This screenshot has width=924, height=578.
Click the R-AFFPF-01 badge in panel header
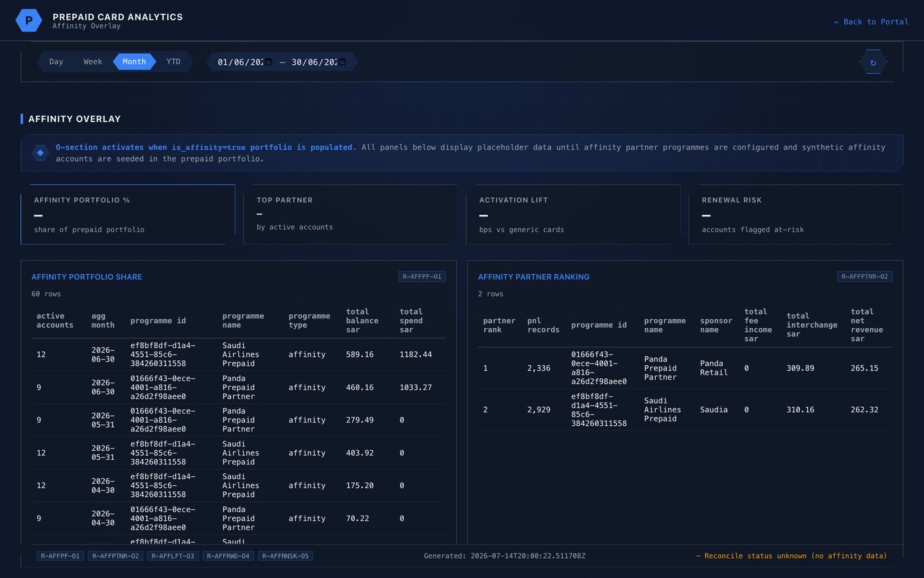pyautogui.click(x=422, y=277)
